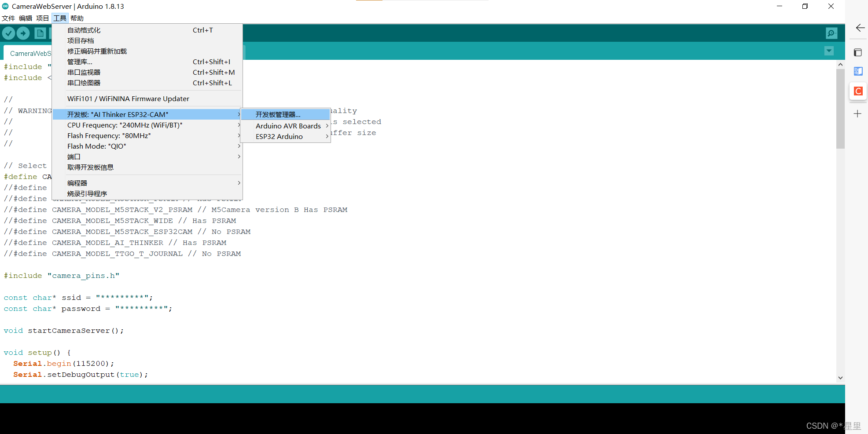Select 自动格式化 menu entry
The image size is (868, 434).
(147, 30)
